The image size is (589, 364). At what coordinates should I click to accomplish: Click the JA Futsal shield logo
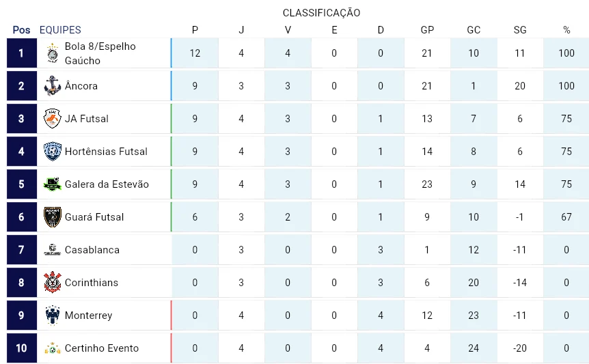click(53, 119)
